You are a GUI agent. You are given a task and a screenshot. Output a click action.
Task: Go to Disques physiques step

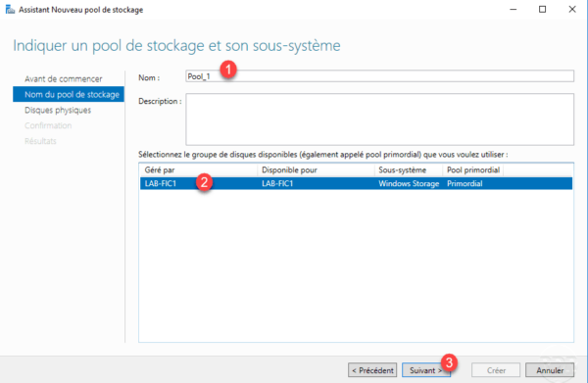(x=58, y=110)
